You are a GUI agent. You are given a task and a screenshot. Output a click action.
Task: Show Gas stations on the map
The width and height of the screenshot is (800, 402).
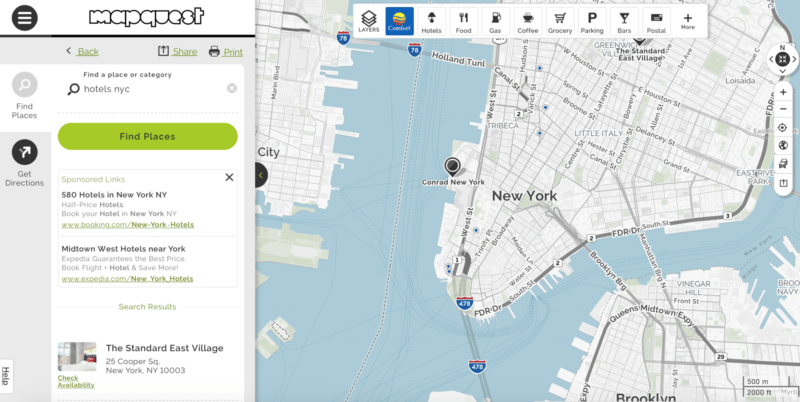tap(495, 21)
